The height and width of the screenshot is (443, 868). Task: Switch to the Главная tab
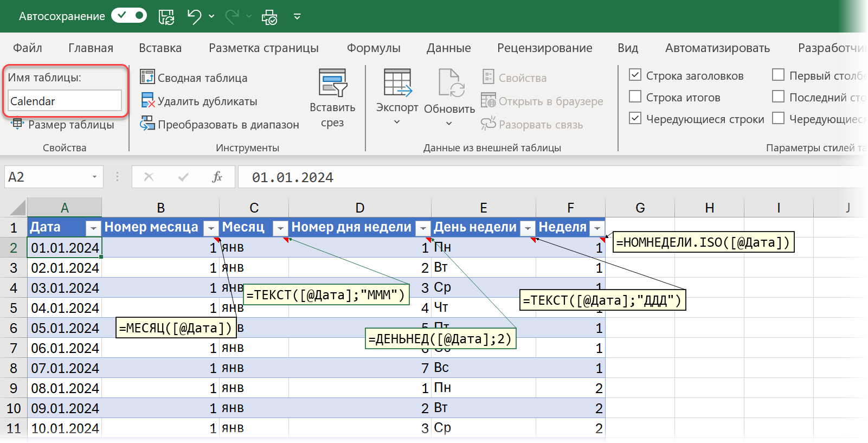tap(91, 48)
